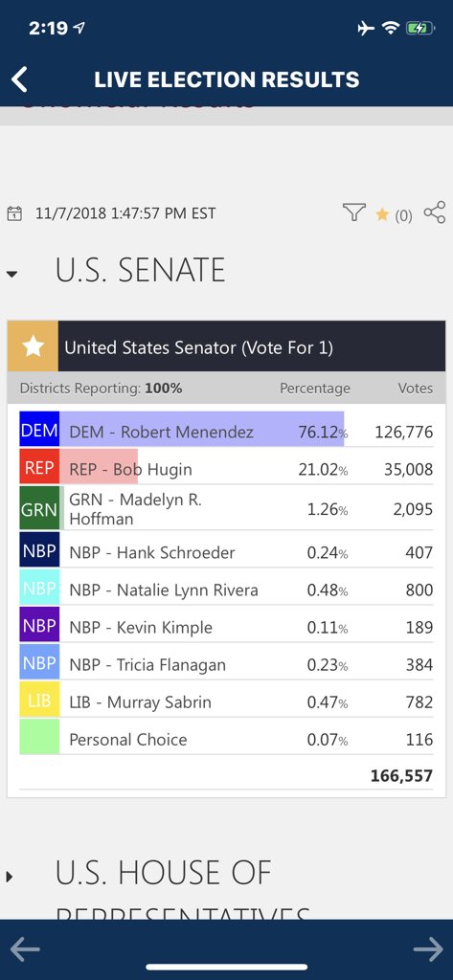Go to next page with right arrow
This screenshot has width=453, height=980.
(429, 950)
